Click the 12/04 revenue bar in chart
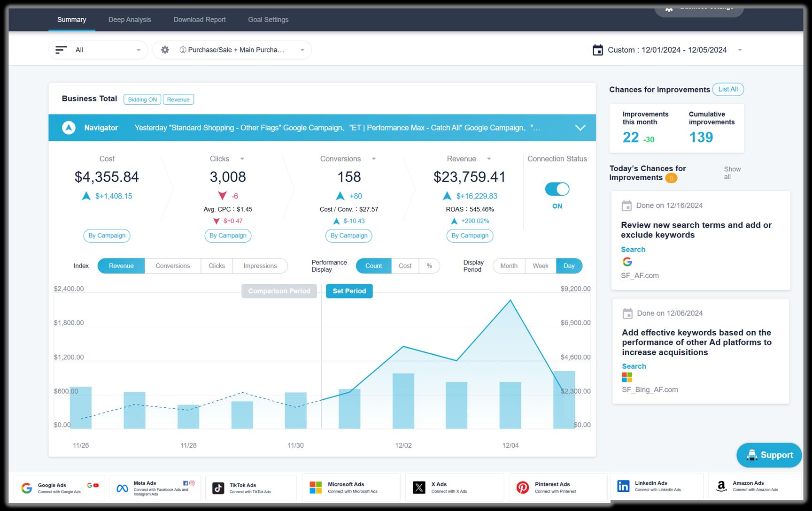 point(510,405)
